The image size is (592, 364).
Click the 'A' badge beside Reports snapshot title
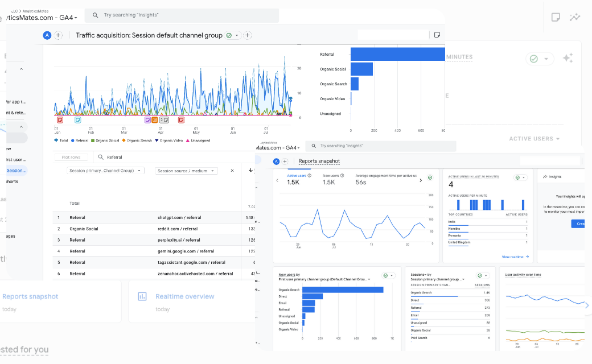277,162
